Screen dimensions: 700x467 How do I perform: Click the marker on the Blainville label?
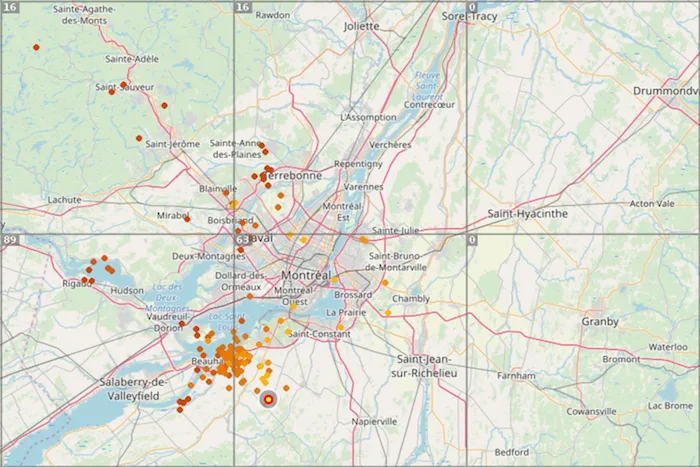pos(226,192)
